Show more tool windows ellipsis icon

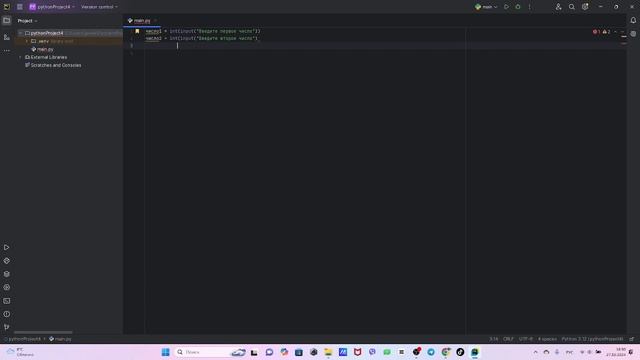pos(7,51)
